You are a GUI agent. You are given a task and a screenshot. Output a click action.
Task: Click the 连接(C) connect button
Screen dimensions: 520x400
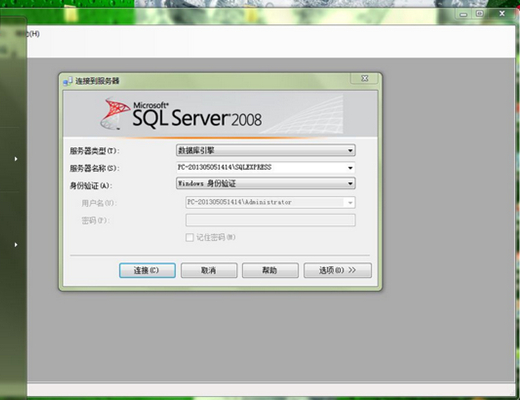click(x=147, y=270)
